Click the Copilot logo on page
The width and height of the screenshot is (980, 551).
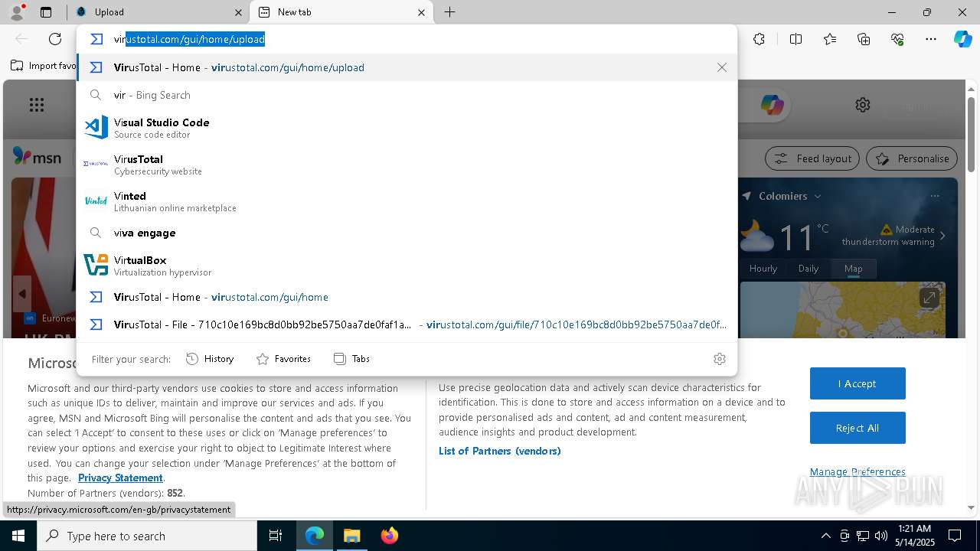[x=772, y=105]
